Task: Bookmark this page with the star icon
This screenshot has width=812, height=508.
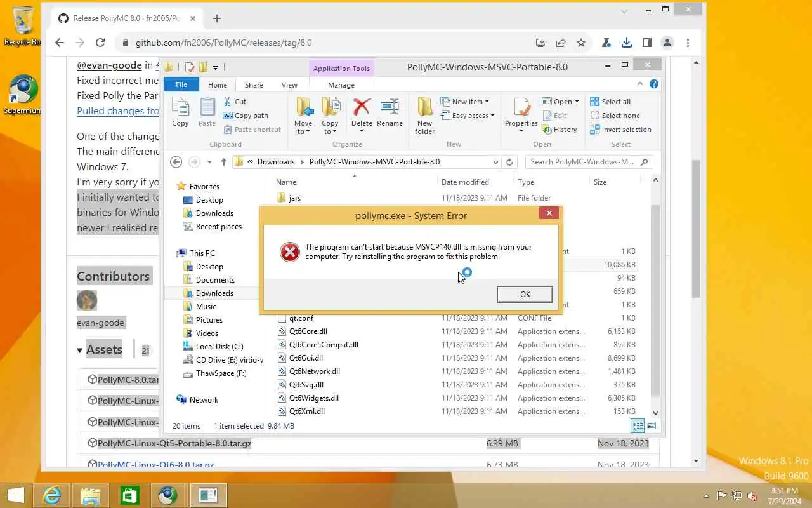Action: click(581, 43)
